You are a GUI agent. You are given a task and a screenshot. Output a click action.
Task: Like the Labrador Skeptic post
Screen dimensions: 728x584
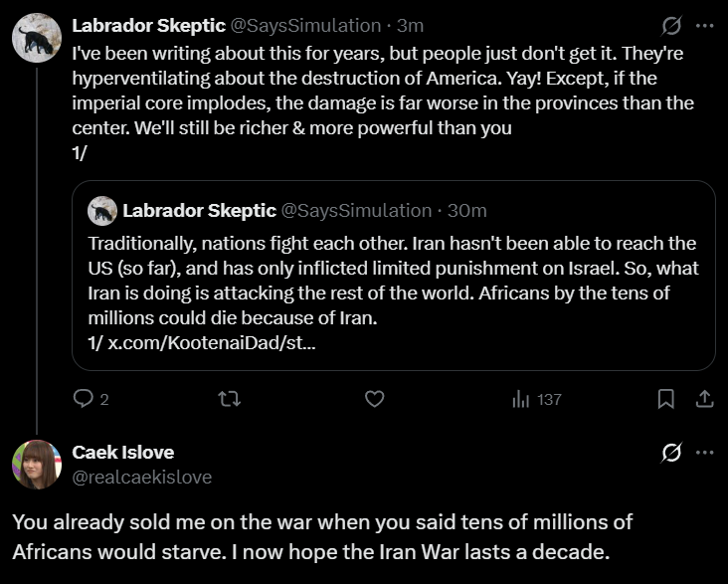(374, 399)
